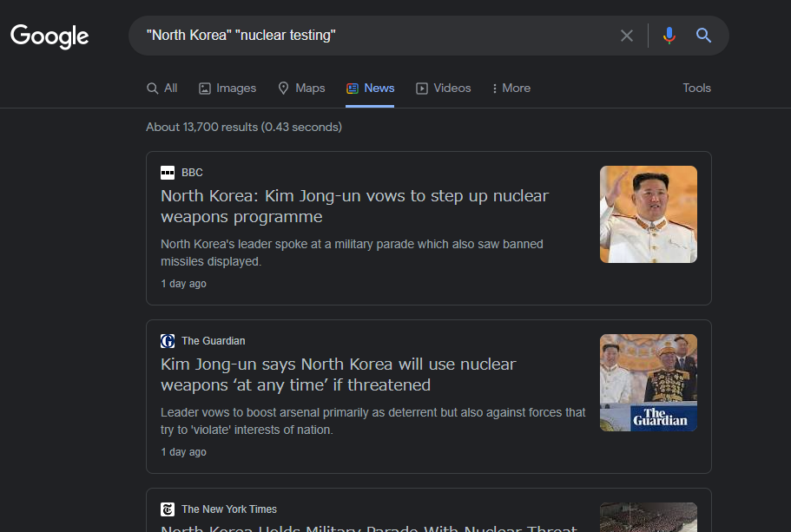Click the BBC source name
The width and height of the screenshot is (791, 532).
click(x=192, y=173)
